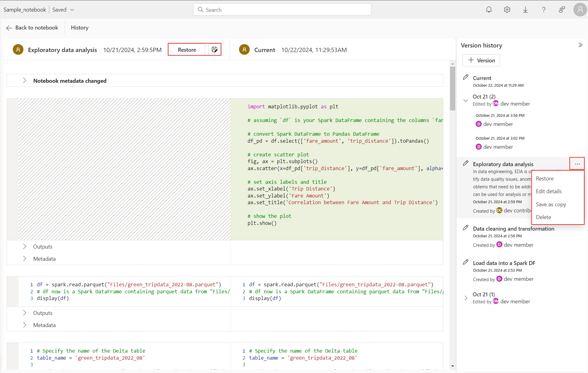Click save as copy icon beside Restore
This screenshot has width=588, height=373.
pos(215,50)
